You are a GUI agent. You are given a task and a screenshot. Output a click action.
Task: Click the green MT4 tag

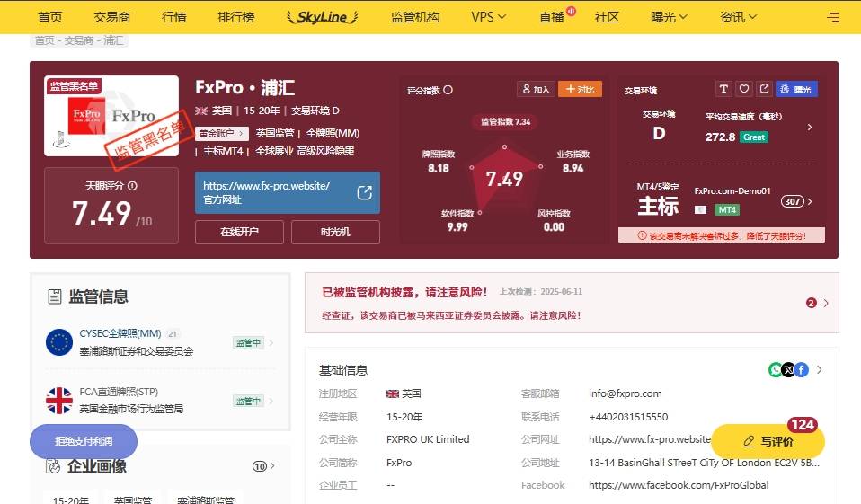click(x=727, y=209)
